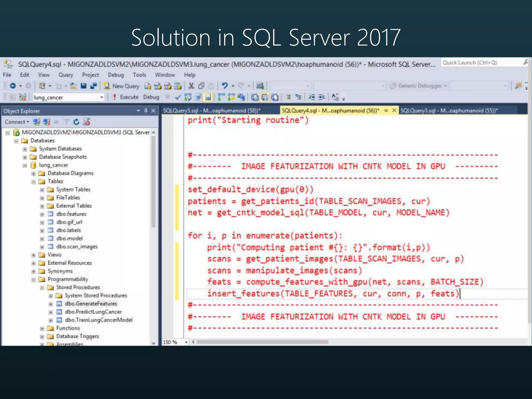Collapse the Tables folder node
Screen dimensions: 532x399
tap(34, 182)
